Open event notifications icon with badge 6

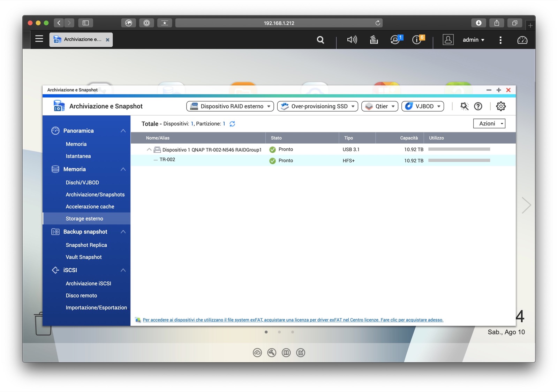[x=417, y=39]
